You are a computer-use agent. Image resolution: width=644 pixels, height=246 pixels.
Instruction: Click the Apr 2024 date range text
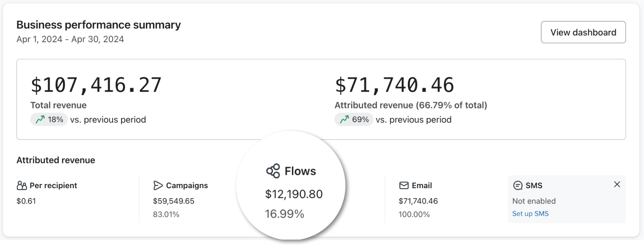pos(70,39)
